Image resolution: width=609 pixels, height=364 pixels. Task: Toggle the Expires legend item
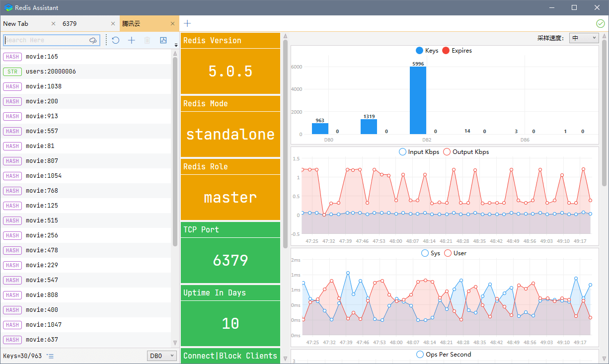(x=457, y=51)
